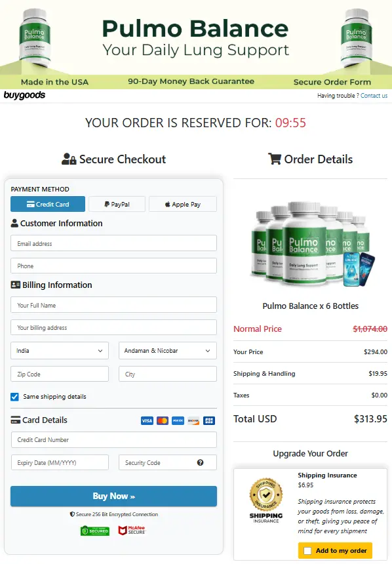The image size is (392, 564).
Task: Click the Mastercard logo icon
Action: (x=163, y=420)
